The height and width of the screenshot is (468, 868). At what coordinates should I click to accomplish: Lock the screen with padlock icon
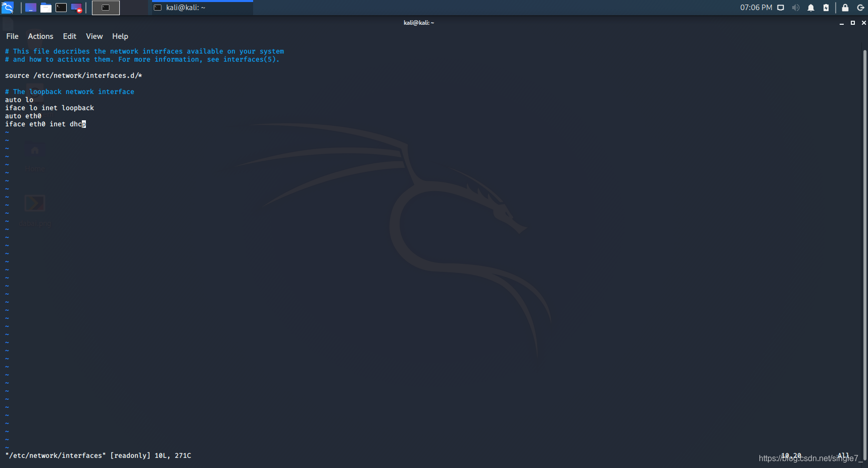click(x=845, y=8)
